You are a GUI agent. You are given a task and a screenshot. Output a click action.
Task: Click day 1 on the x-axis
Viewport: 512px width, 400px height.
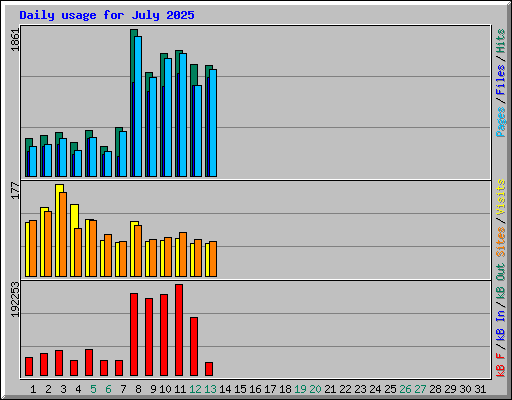[33, 389]
